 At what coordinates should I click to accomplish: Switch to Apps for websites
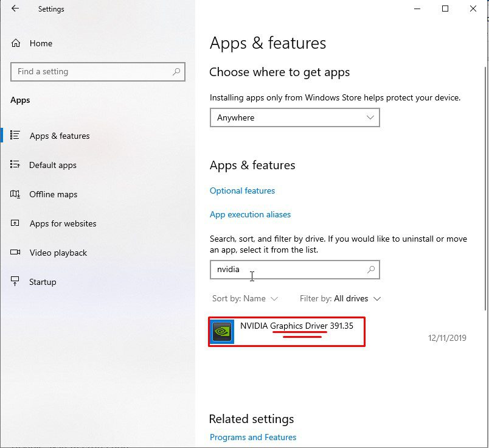tap(63, 223)
